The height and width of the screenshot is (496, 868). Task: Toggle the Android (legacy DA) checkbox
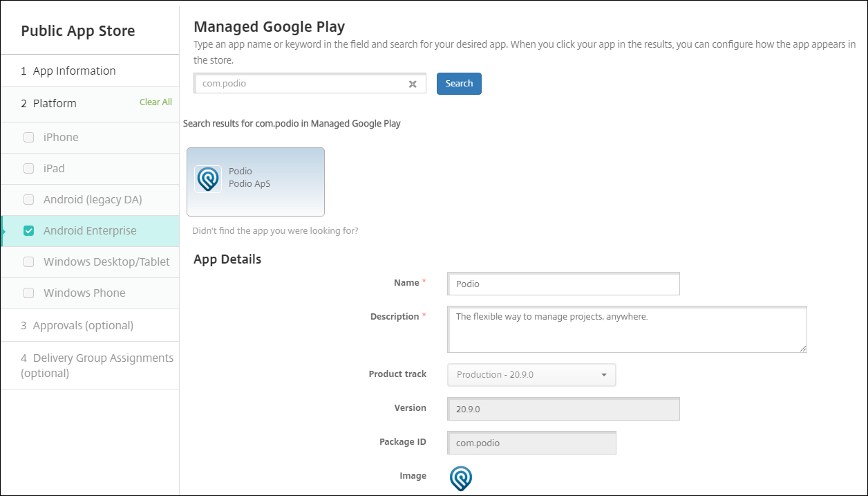(x=29, y=200)
